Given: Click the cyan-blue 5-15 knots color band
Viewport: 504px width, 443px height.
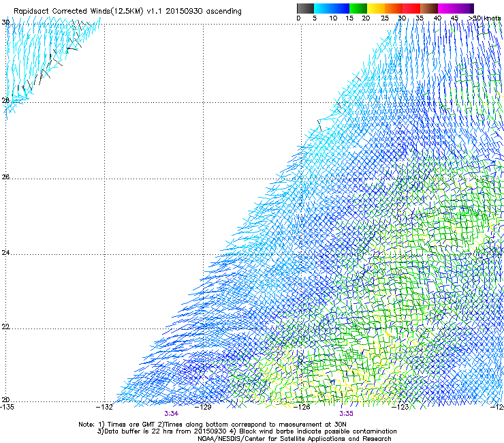Looking at the screenshot, I should point(332,8).
